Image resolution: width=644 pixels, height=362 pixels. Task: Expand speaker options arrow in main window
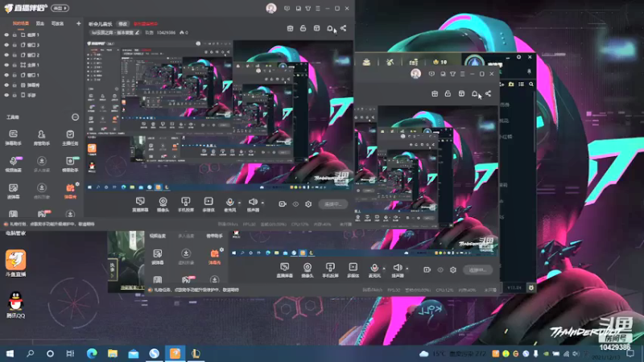tap(262, 203)
